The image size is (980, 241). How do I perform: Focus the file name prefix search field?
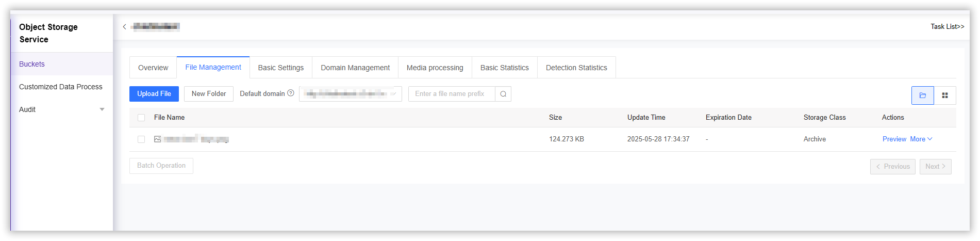click(x=452, y=94)
